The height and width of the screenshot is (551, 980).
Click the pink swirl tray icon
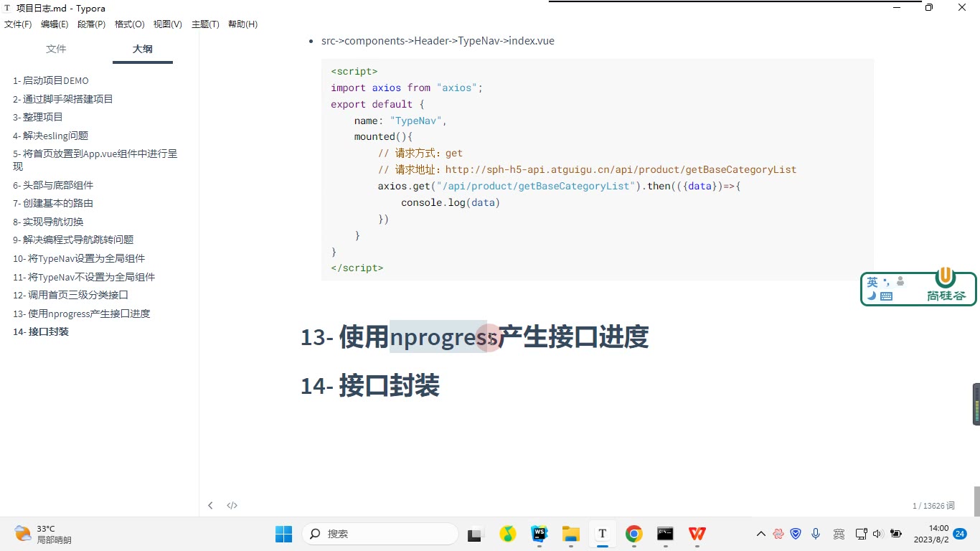pos(778,534)
